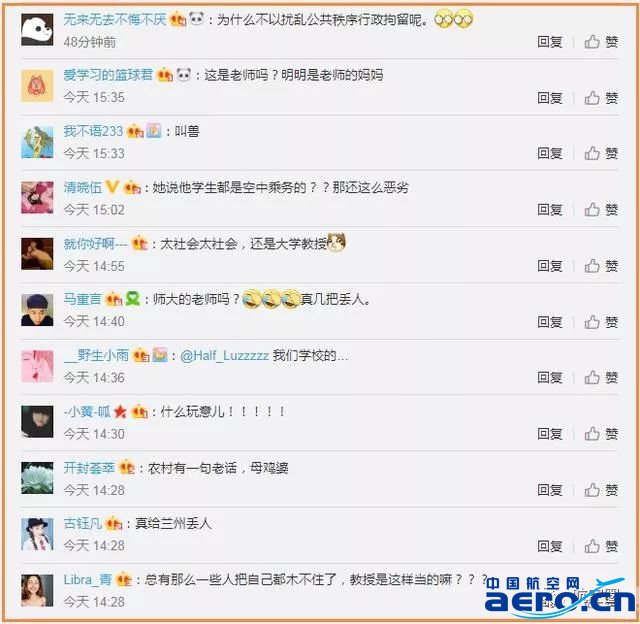The height and width of the screenshot is (624, 640).
Task: Click the panda avatar of first commenter
Action: coord(37,29)
